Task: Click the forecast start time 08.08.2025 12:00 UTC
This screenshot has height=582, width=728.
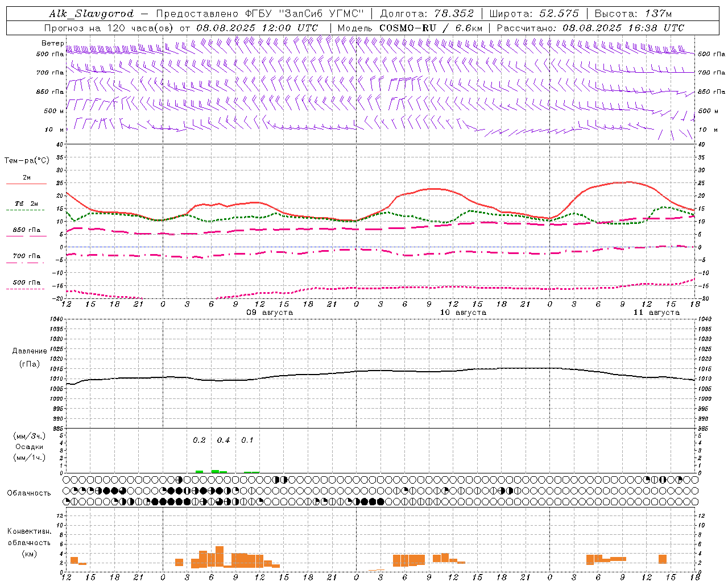Action: (x=257, y=28)
